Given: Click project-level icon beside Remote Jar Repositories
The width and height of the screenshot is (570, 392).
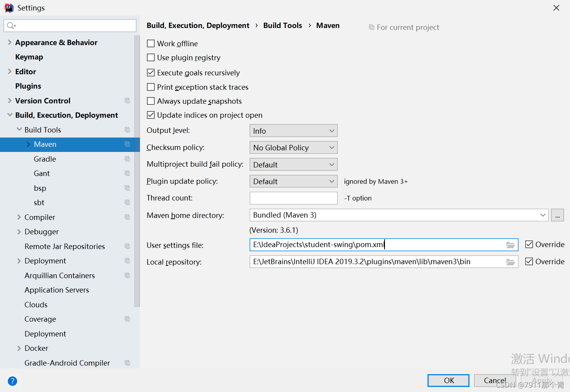Looking at the screenshot, I should coord(127,246).
